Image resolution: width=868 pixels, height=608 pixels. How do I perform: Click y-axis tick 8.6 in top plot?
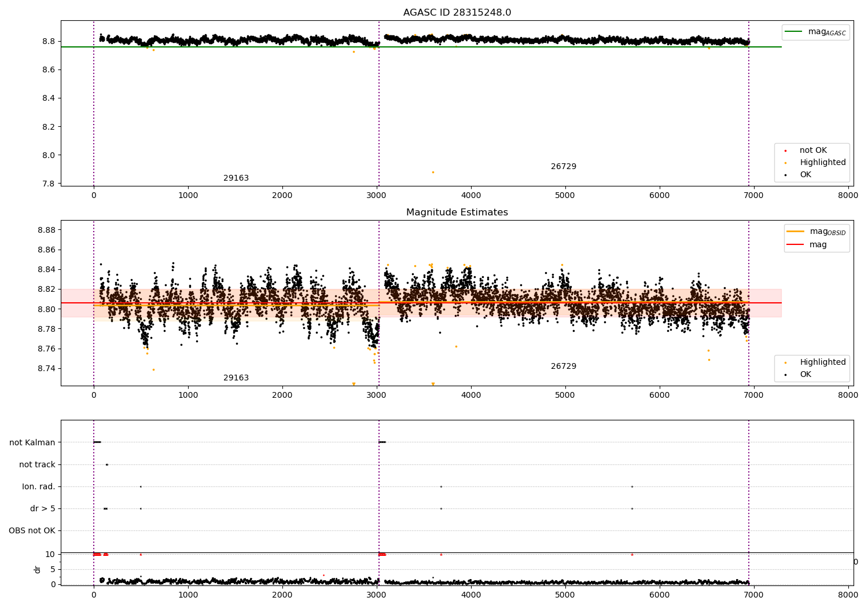pyautogui.click(x=49, y=70)
